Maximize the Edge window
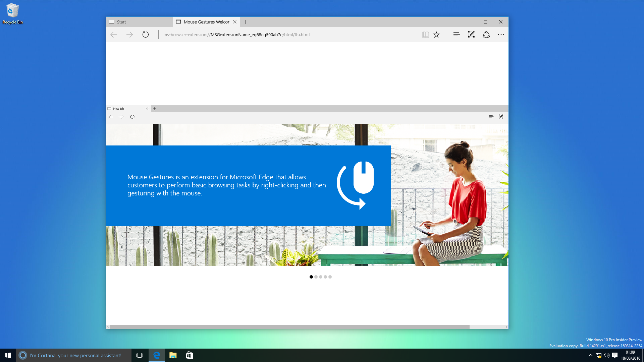This screenshot has height=362, width=644. [x=485, y=22]
